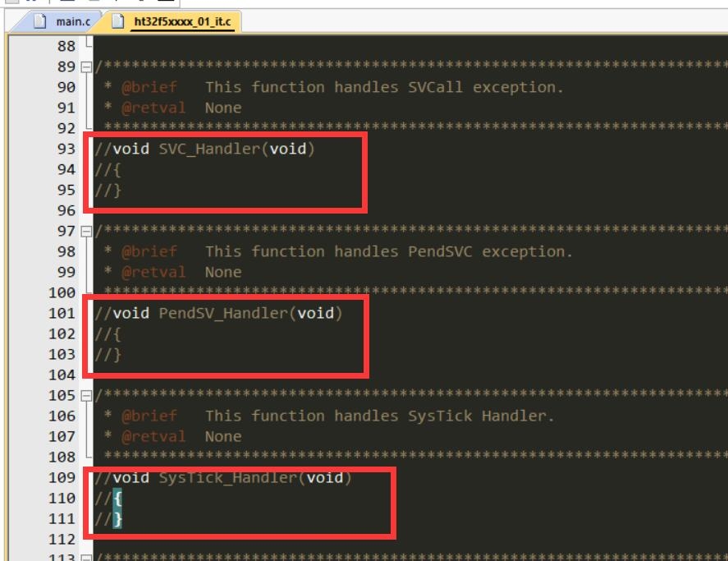Click 'None' on line 91
Viewport: 728px width, 561px height.
pyautogui.click(x=223, y=108)
